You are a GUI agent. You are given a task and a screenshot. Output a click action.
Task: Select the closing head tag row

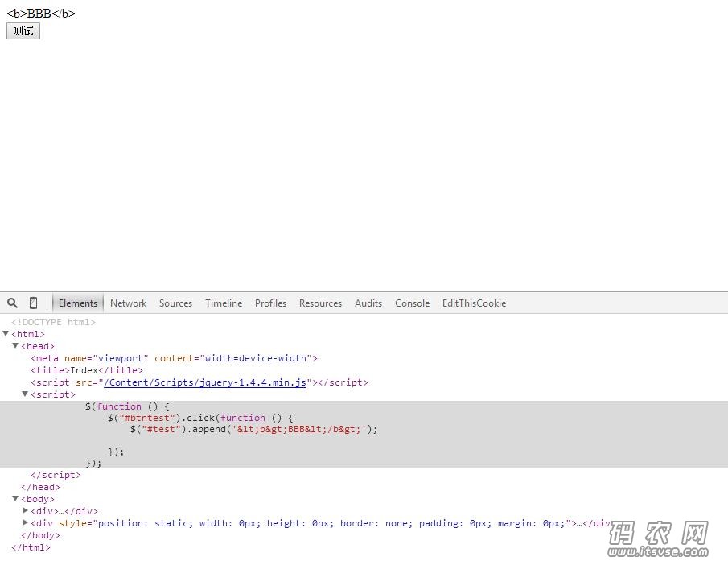click(x=40, y=487)
